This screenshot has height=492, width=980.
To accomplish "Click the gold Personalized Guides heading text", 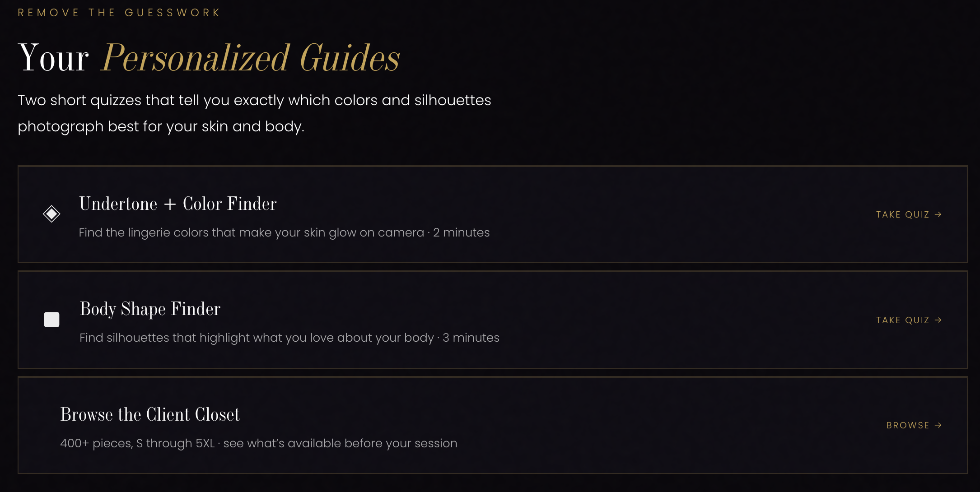I will (251, 58).
